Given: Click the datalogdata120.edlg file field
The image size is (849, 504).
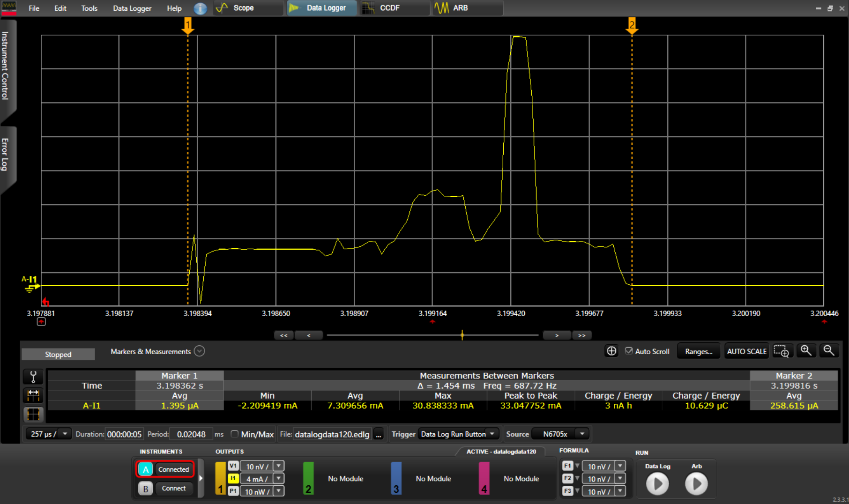Looking at the screenshot, I should click(332, 434).
